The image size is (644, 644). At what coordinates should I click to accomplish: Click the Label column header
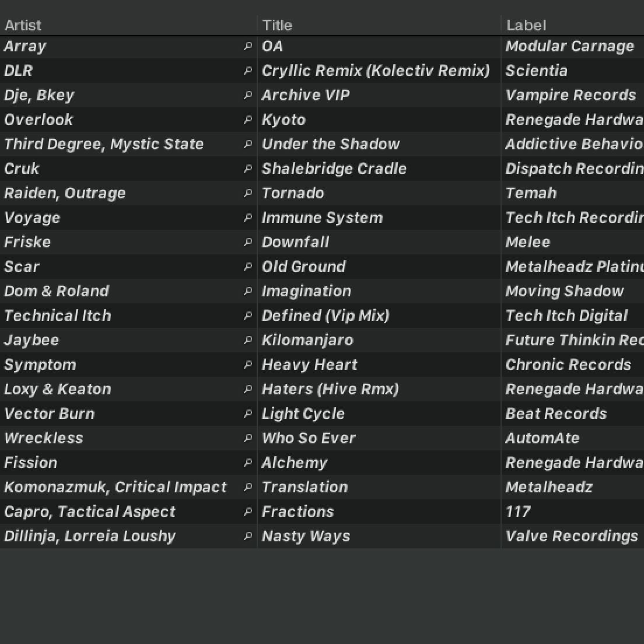(526, 25)
